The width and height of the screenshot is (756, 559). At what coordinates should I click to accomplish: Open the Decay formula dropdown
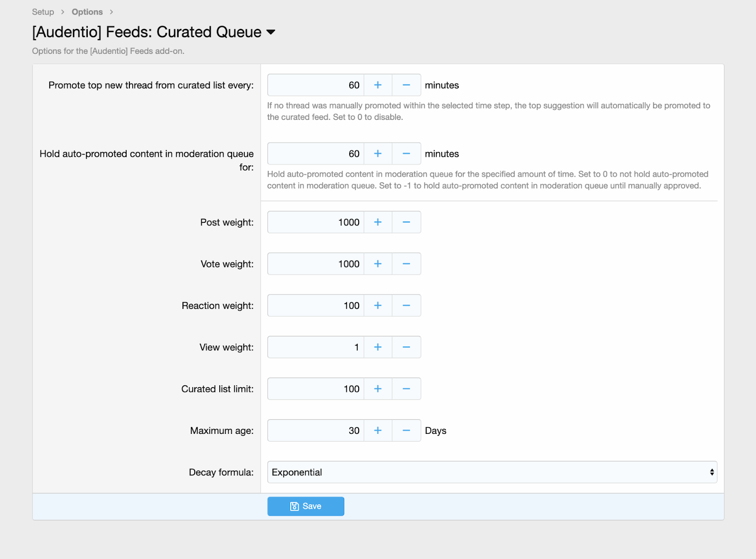tap(492, 472)
